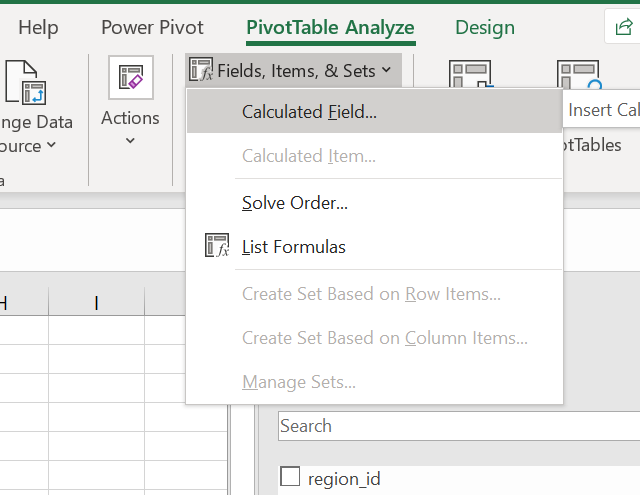Click the Actions eraser icon
The width and height of the screenshot is (640, 495).
pyautogui.click(x=130, y=78)
